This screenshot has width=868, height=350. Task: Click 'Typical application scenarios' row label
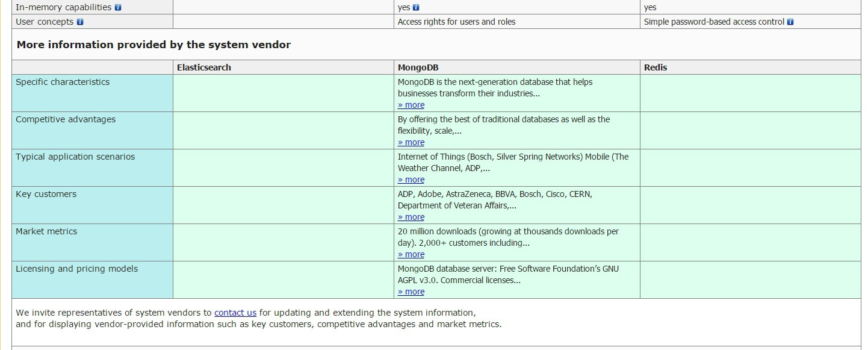click(x=75, y=157)
